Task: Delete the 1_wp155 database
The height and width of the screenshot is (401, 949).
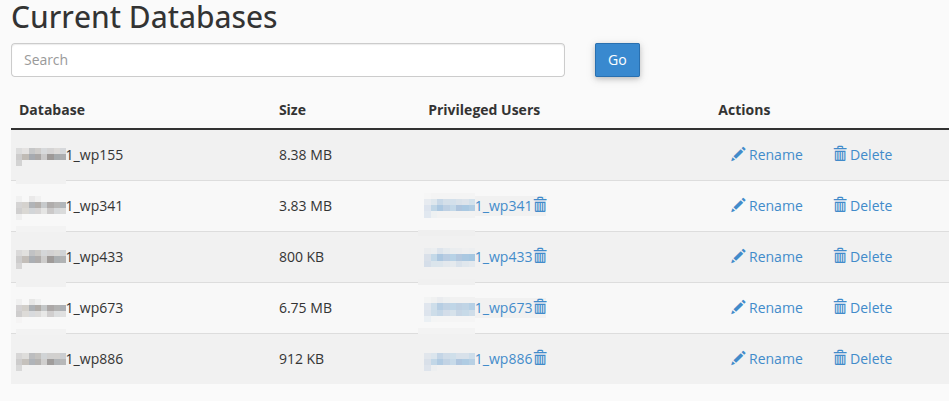Action: [862, 155]
